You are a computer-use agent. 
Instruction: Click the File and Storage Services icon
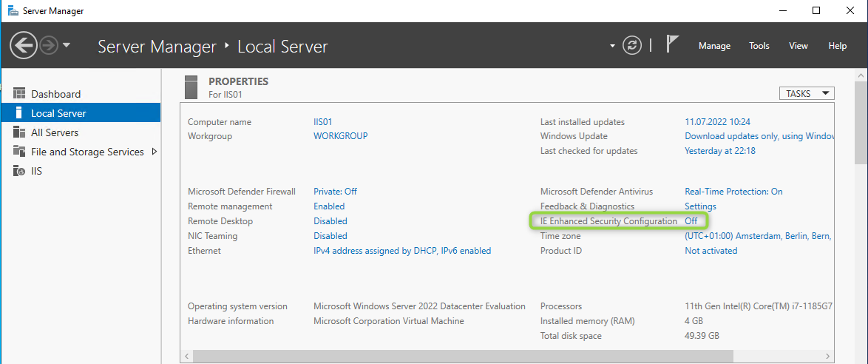(19, 152)
